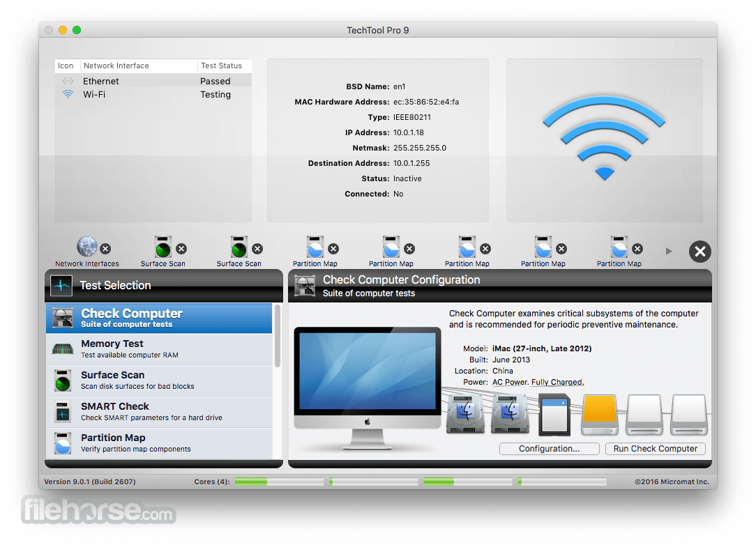Click the small Wi-Fi icon in the interface list
Screen dimensions: 756x545
pyautogui.click(x=68, y=94)
